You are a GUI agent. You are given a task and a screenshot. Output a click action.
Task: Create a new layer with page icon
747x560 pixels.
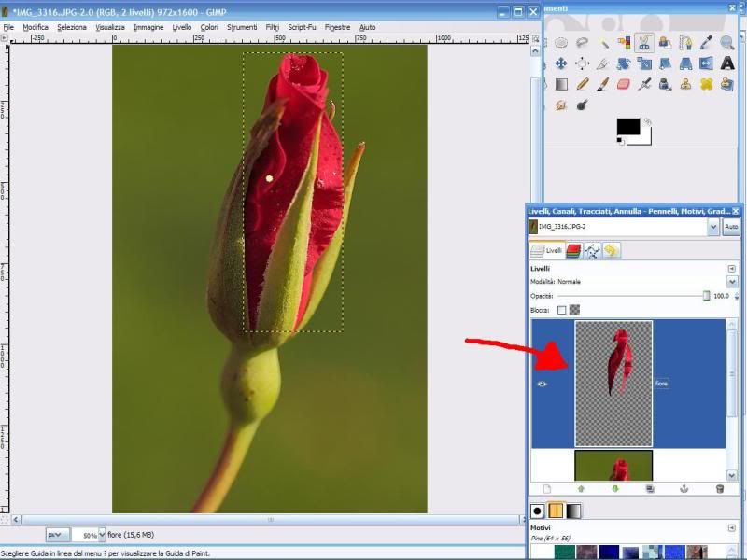[546, 489]
